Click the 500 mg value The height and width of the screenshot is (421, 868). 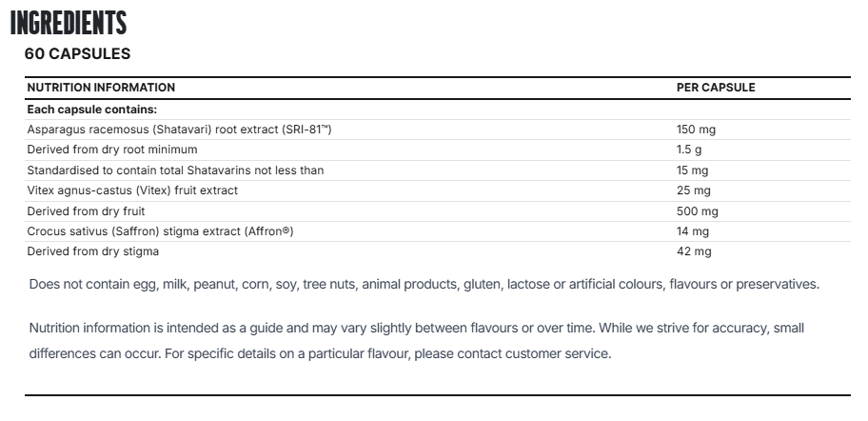pyautogui.click(x=698, y=211)
